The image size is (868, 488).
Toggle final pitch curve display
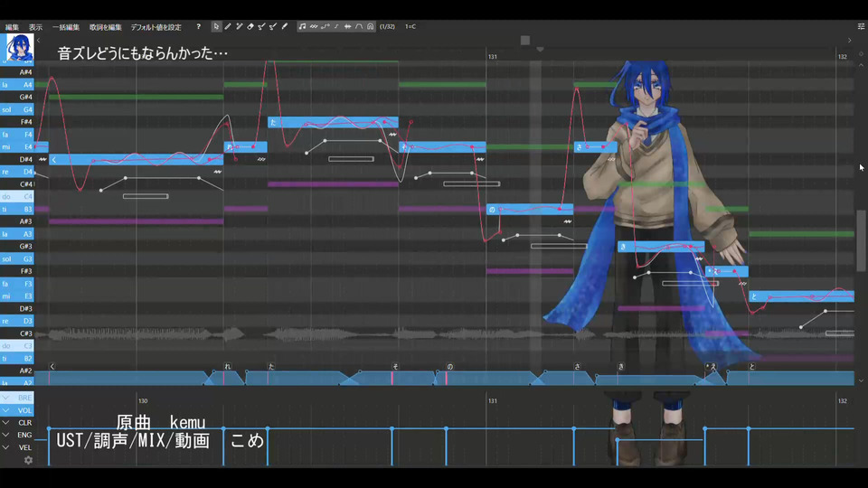point(336,26)
